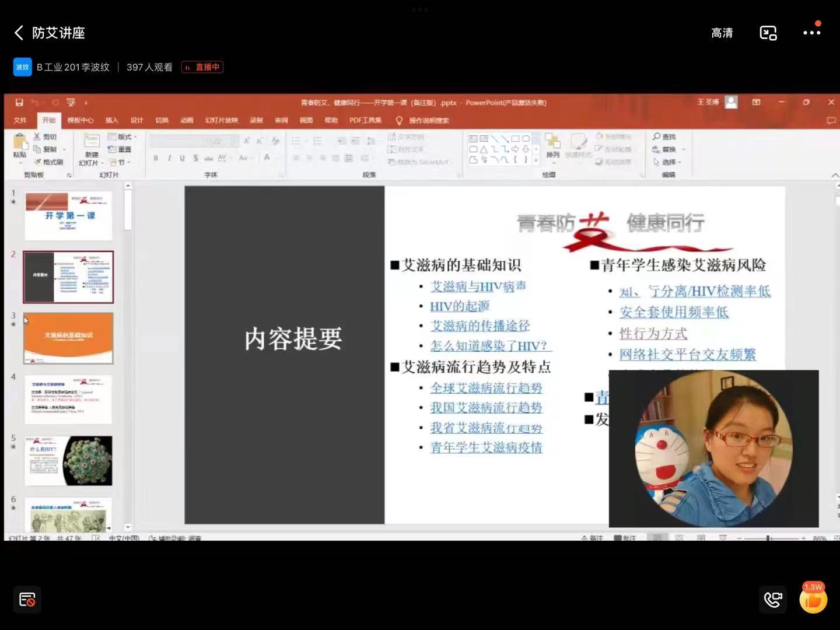Click the 查找 find magnifier icon
840x630 pixels.
pyautogui.click(x=657, y=136)
